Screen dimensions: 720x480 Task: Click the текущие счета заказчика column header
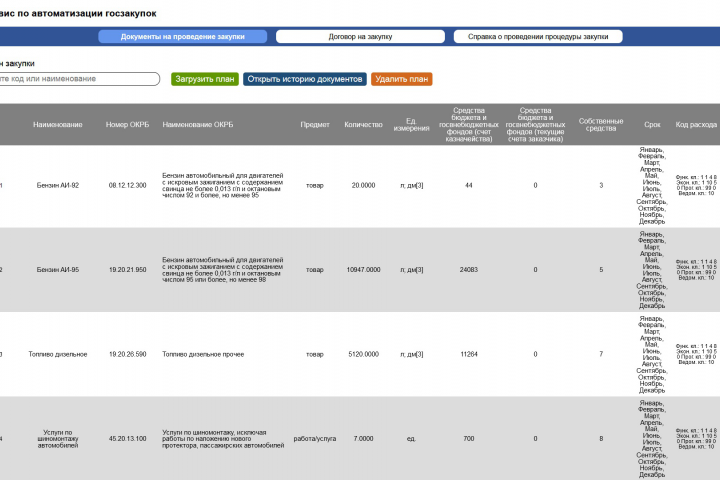[535, 124]
